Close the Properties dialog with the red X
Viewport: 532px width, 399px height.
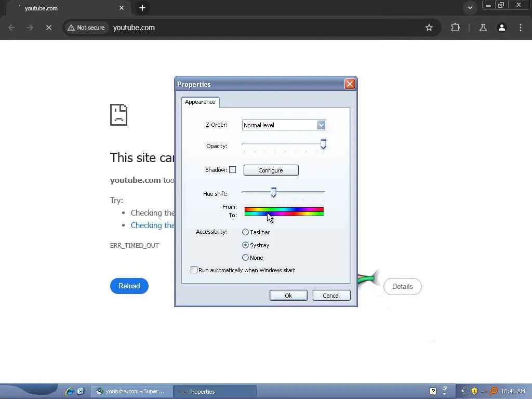click(x=350, y=84)
